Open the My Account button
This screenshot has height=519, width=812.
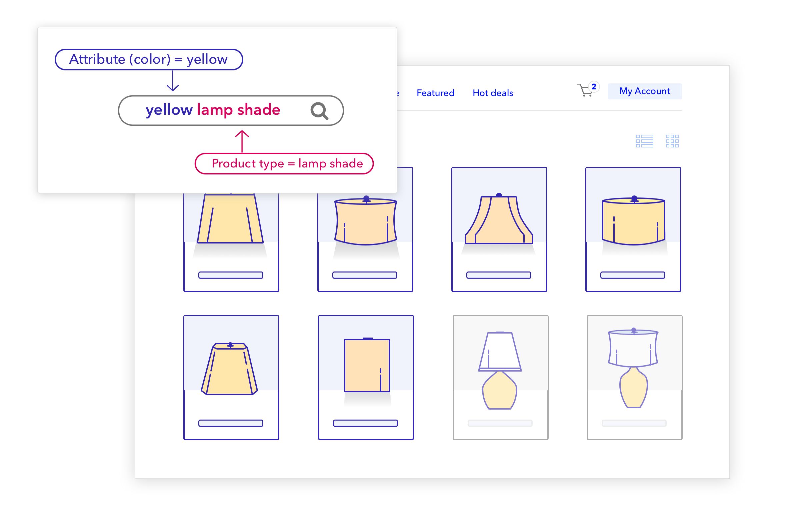[644, 91]
